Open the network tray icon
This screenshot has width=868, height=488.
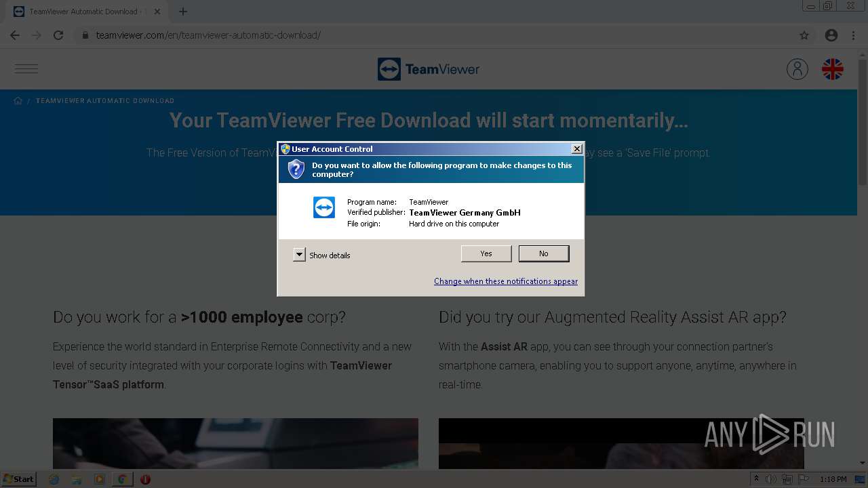tap(787, 479)
